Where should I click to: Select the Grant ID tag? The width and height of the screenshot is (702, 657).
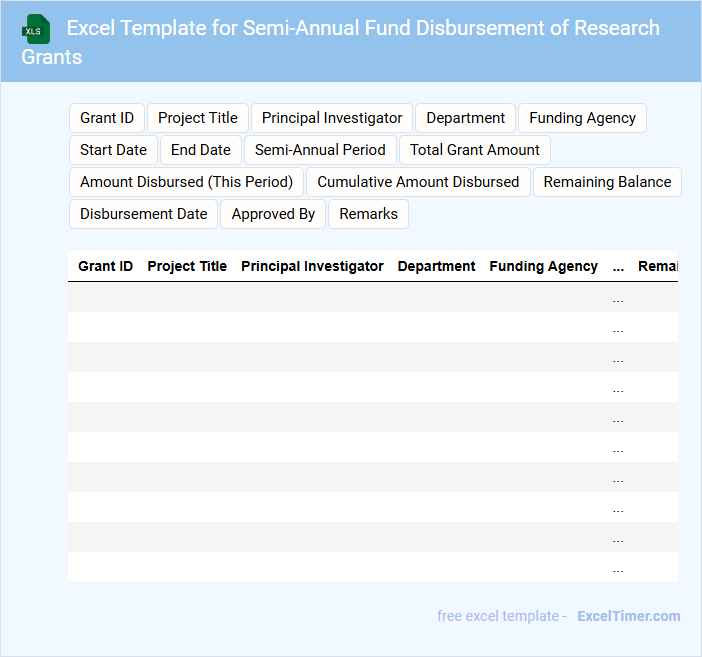(107, 118)
